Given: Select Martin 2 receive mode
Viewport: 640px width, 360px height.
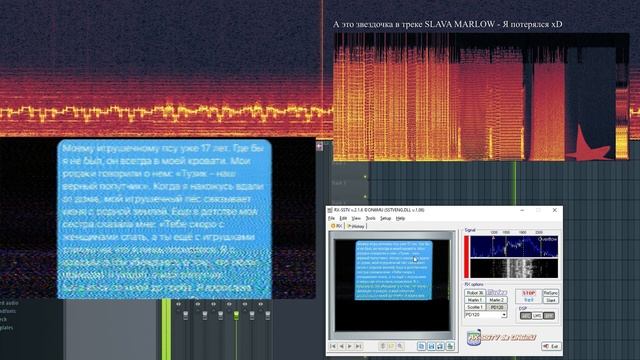Looking at the screenshot, I should 496,300.
